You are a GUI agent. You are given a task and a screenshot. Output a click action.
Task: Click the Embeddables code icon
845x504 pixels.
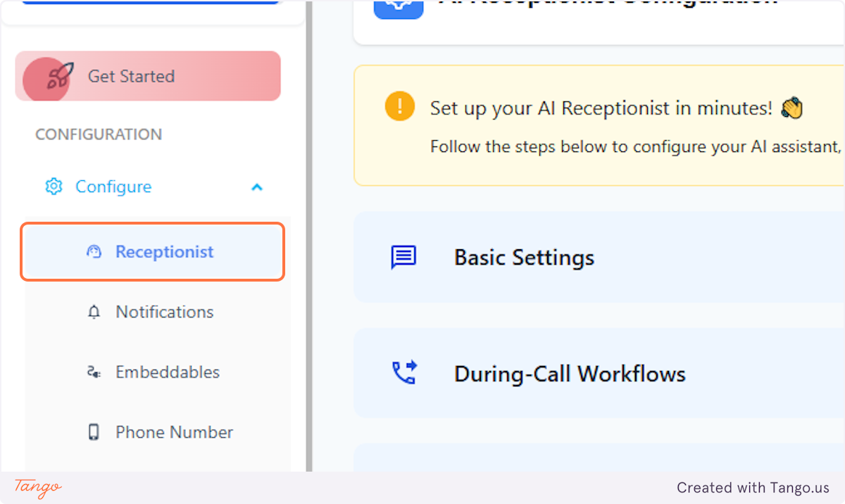coord(94,372)
